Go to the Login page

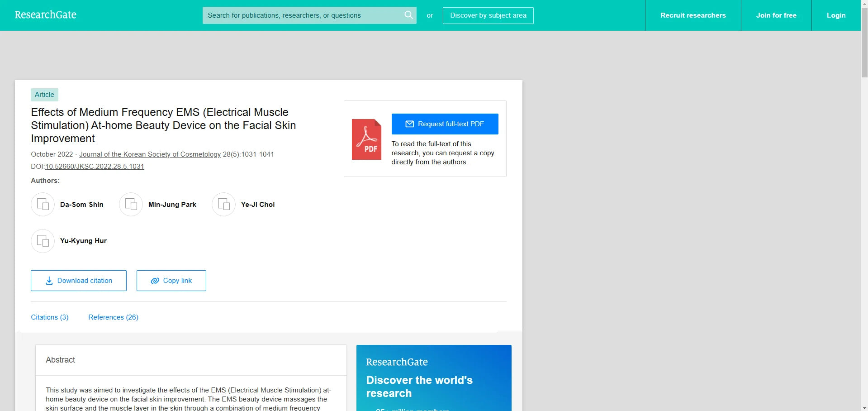[836, 15]
